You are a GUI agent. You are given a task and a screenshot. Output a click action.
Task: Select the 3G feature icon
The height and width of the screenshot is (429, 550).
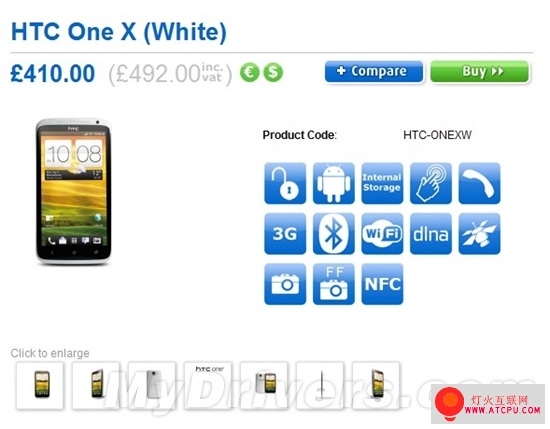[x=285, y=234]
